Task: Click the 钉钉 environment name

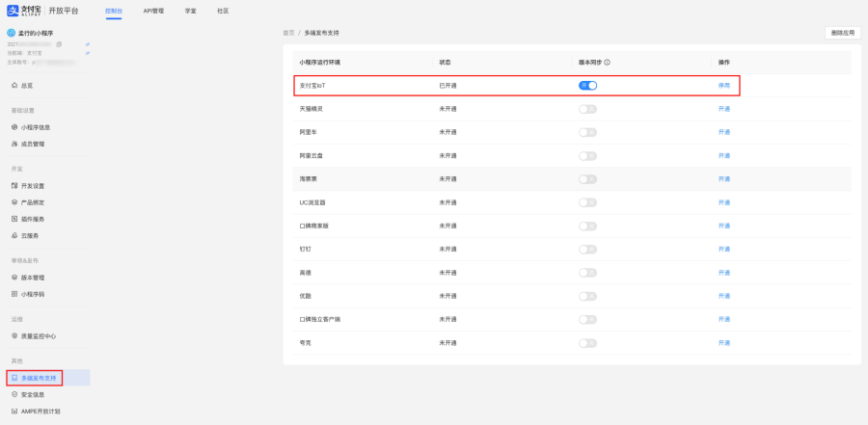Action: (x=305, y=250)
